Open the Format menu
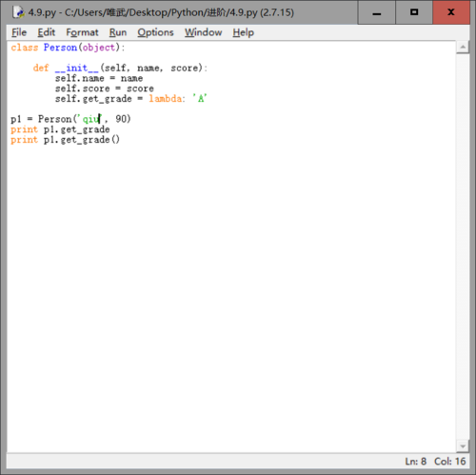This screenshot has height=475, width=476. coord(82,32)
